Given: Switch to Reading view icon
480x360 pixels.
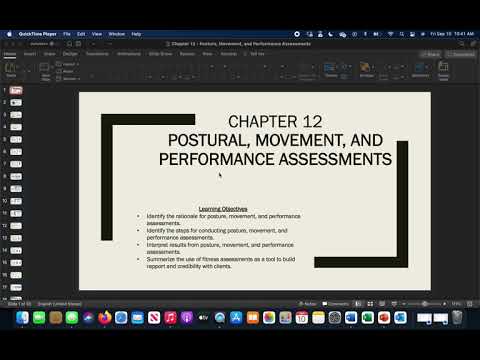Looking at the screenshot, I should 382,304.
